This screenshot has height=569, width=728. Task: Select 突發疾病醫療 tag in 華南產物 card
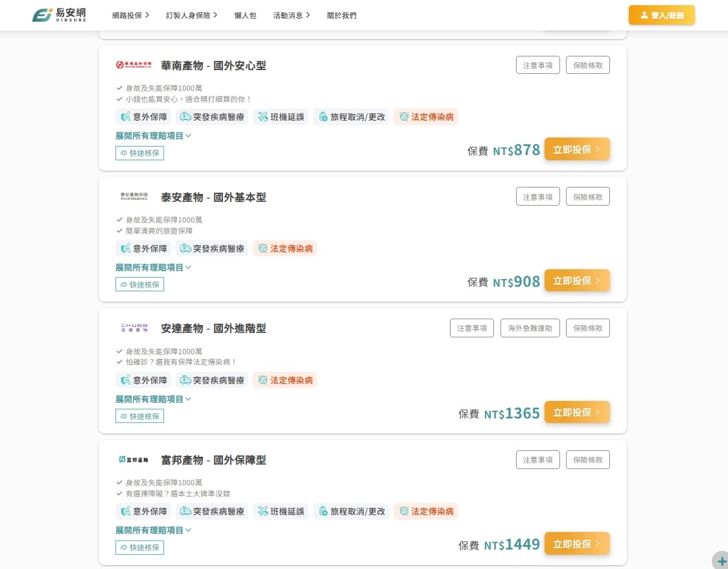pos(212,117)
